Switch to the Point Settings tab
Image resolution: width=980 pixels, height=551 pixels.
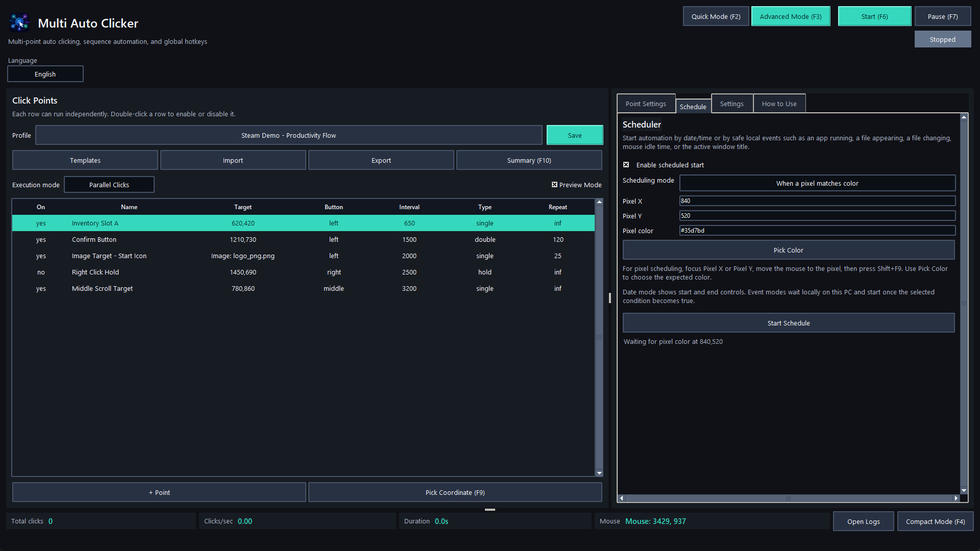pyautogui.click(x=646, y=104)
